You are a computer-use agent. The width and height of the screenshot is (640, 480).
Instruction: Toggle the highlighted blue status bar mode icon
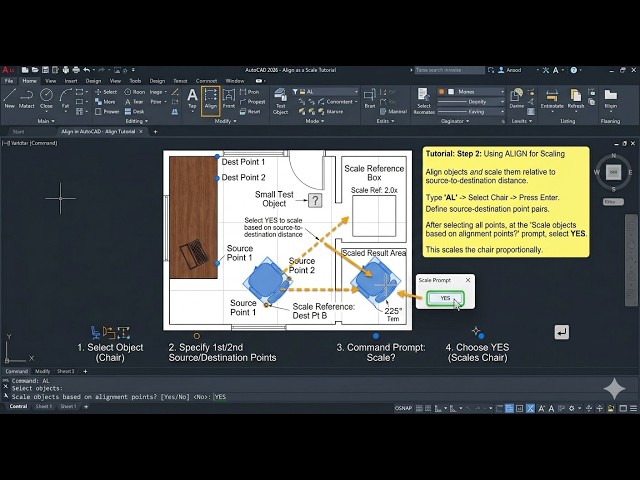click(509, 408)
